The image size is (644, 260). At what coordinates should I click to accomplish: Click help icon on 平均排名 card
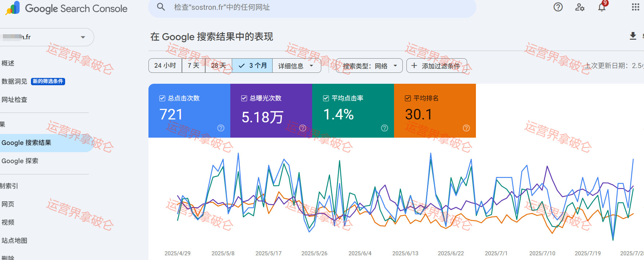point(466,128)
